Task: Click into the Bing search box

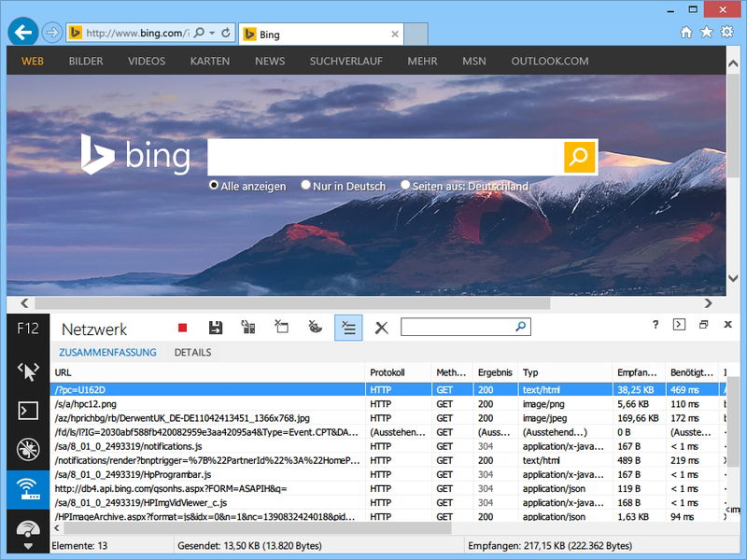Action: tap(386, 157)
